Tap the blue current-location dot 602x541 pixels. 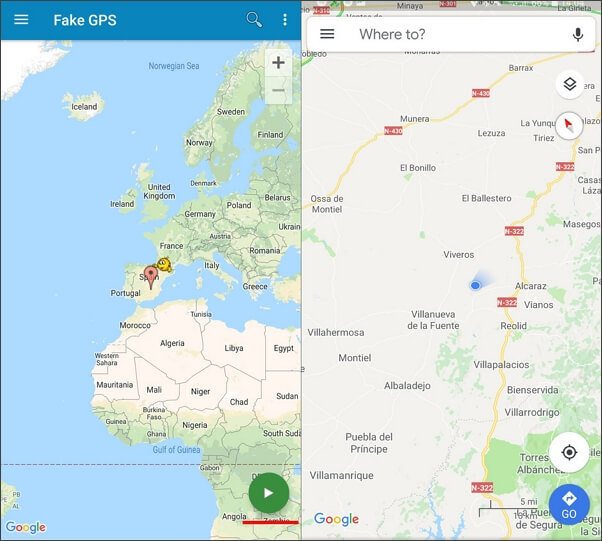[x=475, y=285]
